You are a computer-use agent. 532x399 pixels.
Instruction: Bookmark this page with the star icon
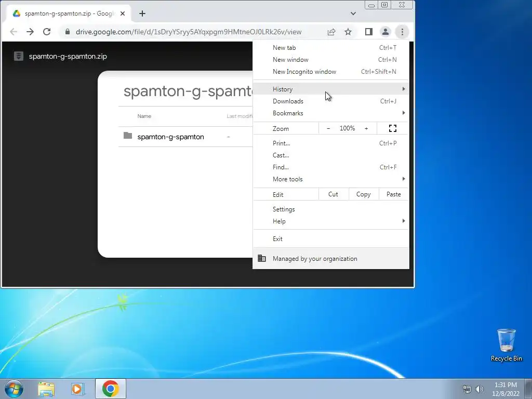tap(348, 32)
